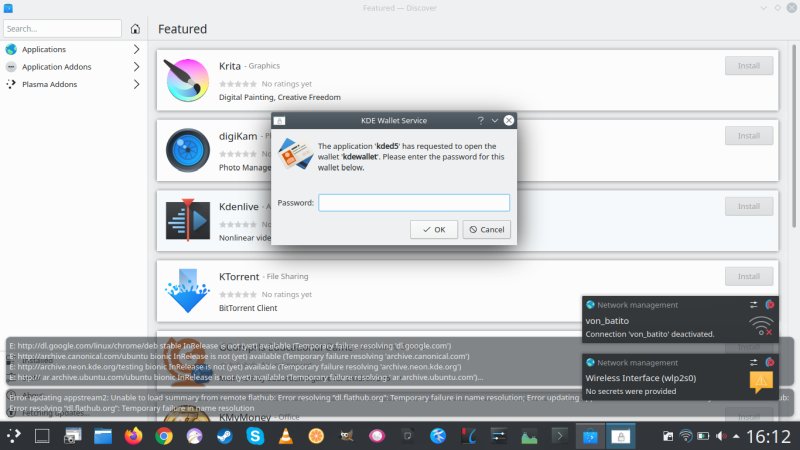Click the digiKam app icon
Viewport: 800px width, 450px height.
coord(187,150)
